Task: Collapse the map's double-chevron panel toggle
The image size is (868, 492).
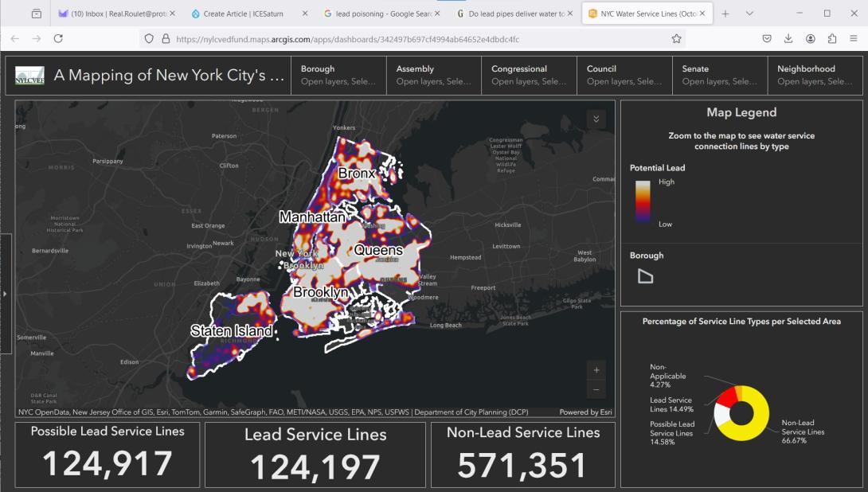Action: [x=596, y=119]
